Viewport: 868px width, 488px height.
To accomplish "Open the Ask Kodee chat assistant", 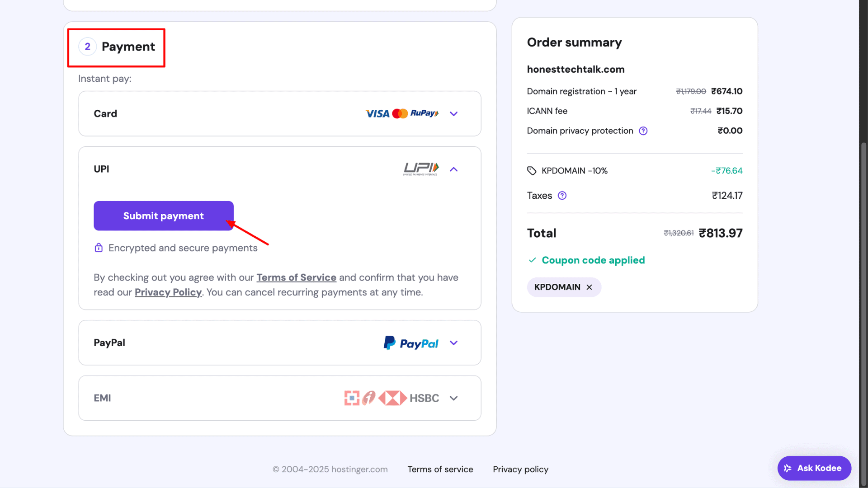I will 814,468.
